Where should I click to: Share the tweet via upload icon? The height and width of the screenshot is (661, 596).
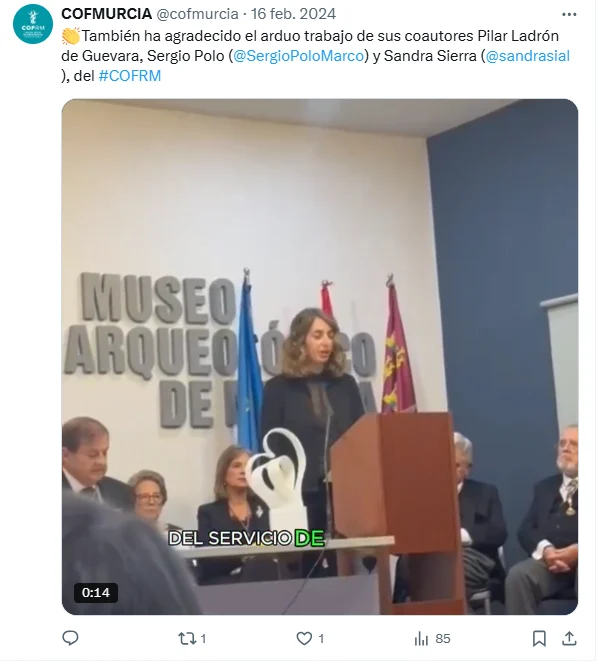coord(569,638)
